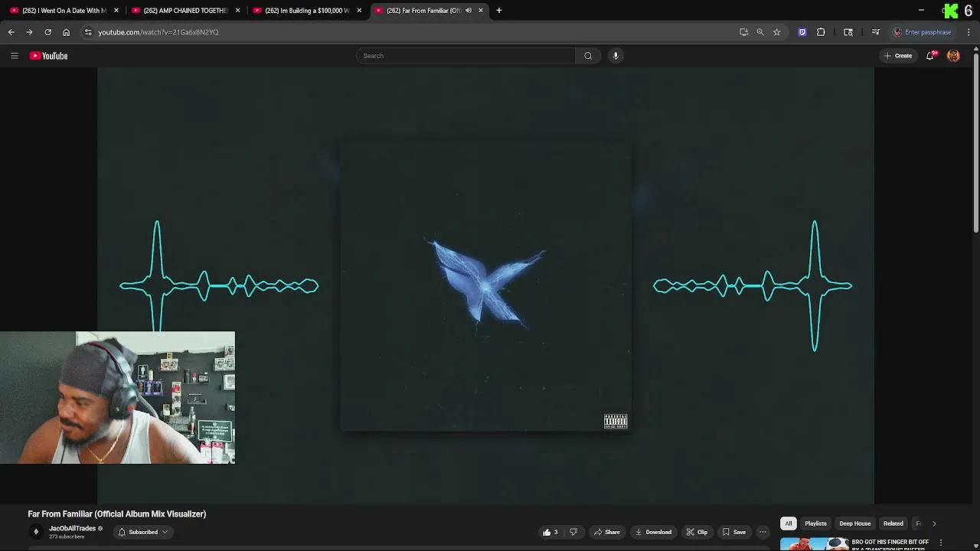Open the YouTube hamburger guide menu
Screen dimensions: 980x551
(15, 56)
